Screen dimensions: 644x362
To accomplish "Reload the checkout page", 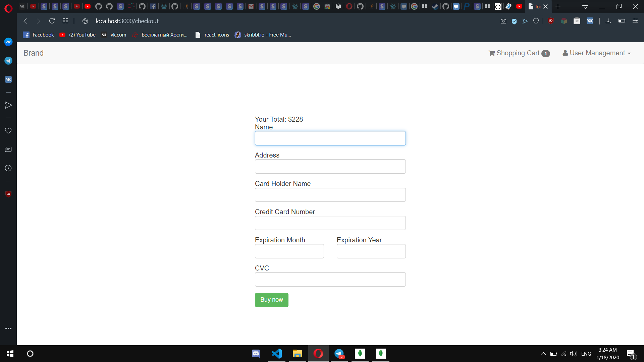I will pyautogui.click(x=52, y=21).
